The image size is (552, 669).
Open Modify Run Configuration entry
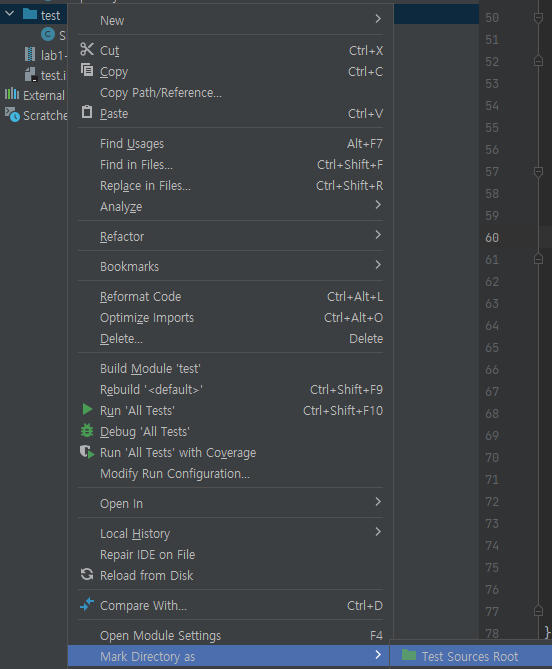[175, 474]
